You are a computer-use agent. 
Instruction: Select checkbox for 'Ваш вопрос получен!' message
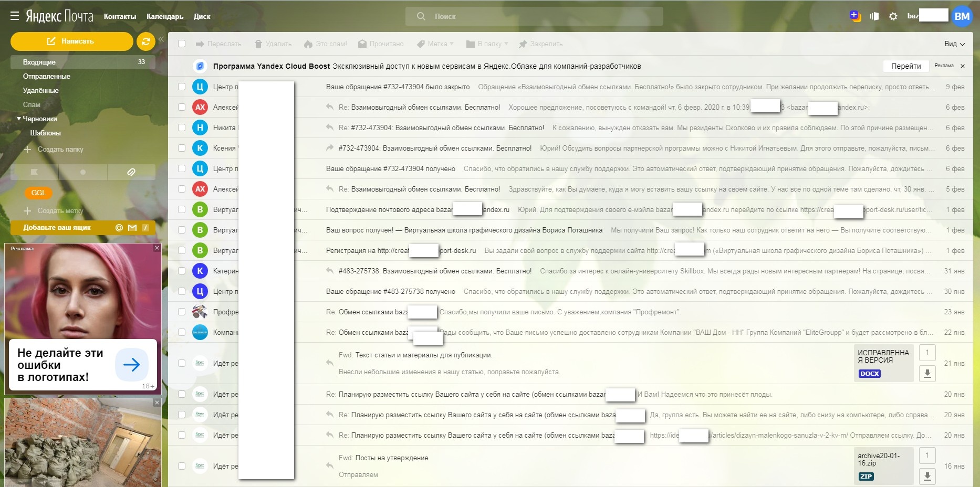click(182, 230)
